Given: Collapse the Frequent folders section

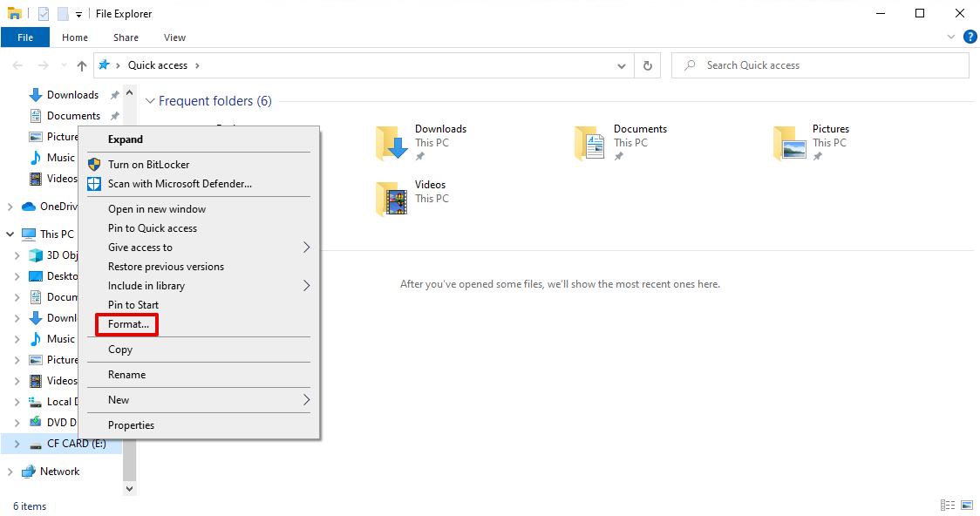Looking at the screenshot, I should click(151, 100).
